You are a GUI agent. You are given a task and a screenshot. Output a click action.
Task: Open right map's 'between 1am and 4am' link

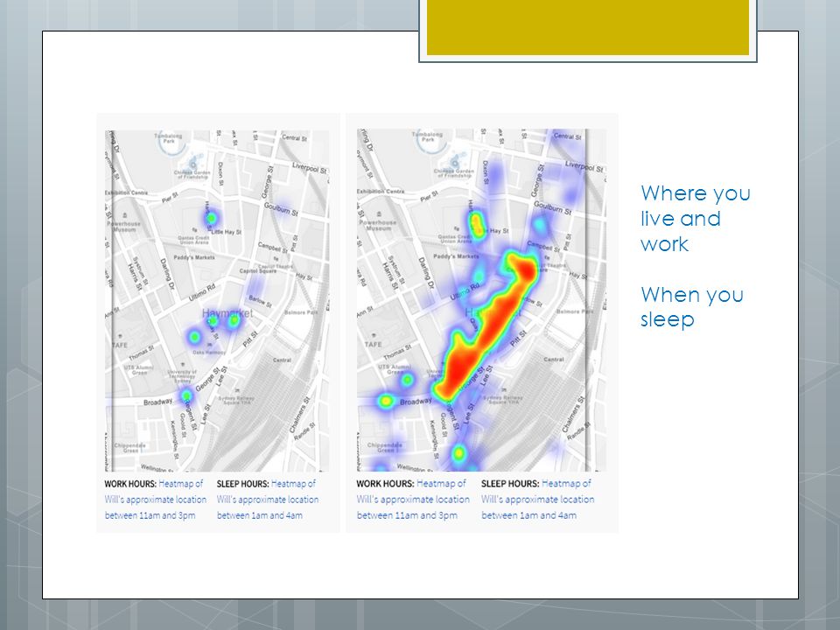(528, 515)
